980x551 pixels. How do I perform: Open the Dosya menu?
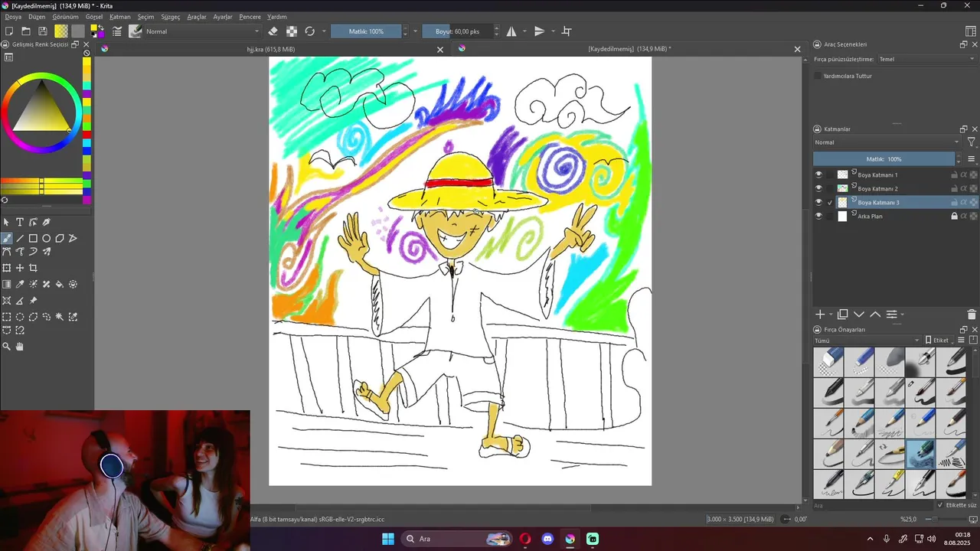[13, 17]
